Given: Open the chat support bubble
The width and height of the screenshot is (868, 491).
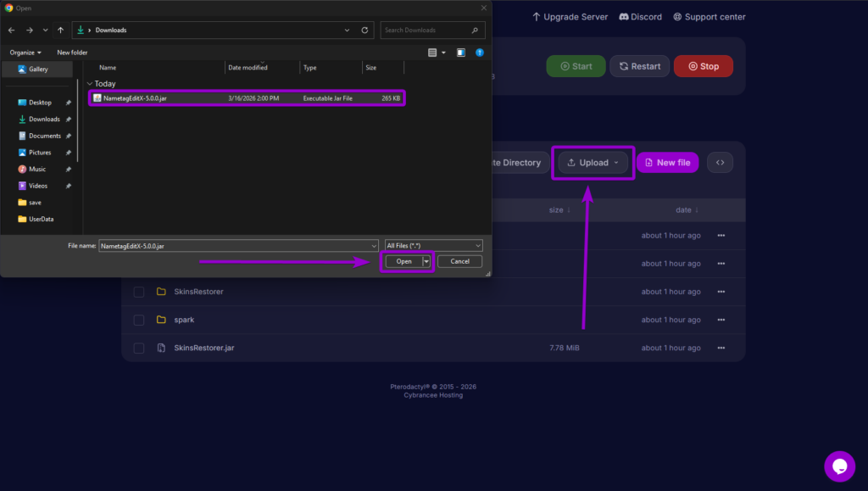Looking at the screenshot, I should coord(840,466).
